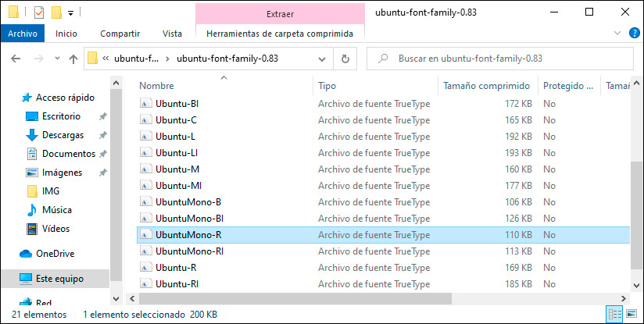Image resolution: width=644 pixels, height=324 pixels.
Task: Sort by Tamaño comprimido column header
Action: pyautogui.click(x=487, y=86)
